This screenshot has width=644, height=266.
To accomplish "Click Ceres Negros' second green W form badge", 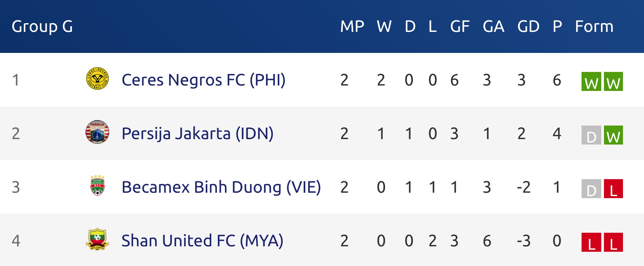I will click(613, 81).
